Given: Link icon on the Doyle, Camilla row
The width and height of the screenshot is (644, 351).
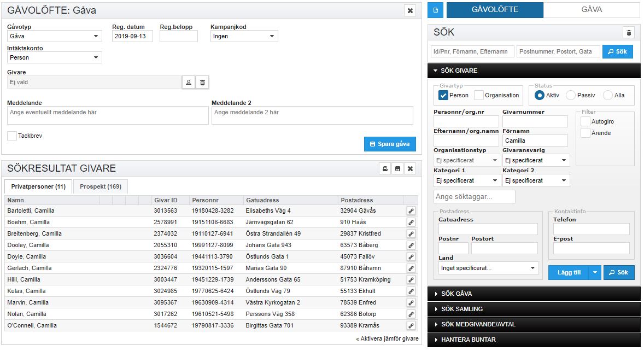Looking at the screenshot, I should coord(411,257).
